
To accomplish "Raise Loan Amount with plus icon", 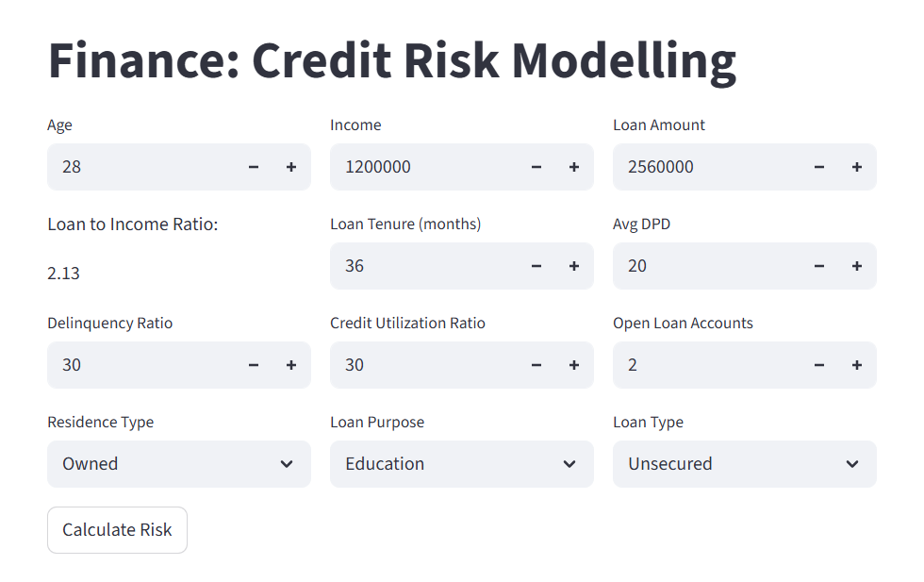I will 857,167.
